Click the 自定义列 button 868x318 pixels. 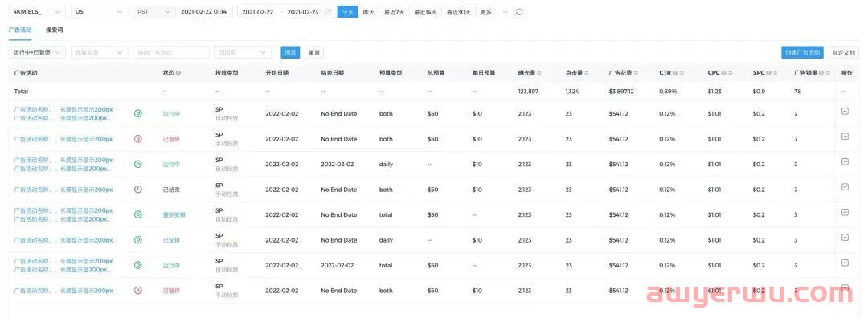pyautogui.click(x=844, y=52)
